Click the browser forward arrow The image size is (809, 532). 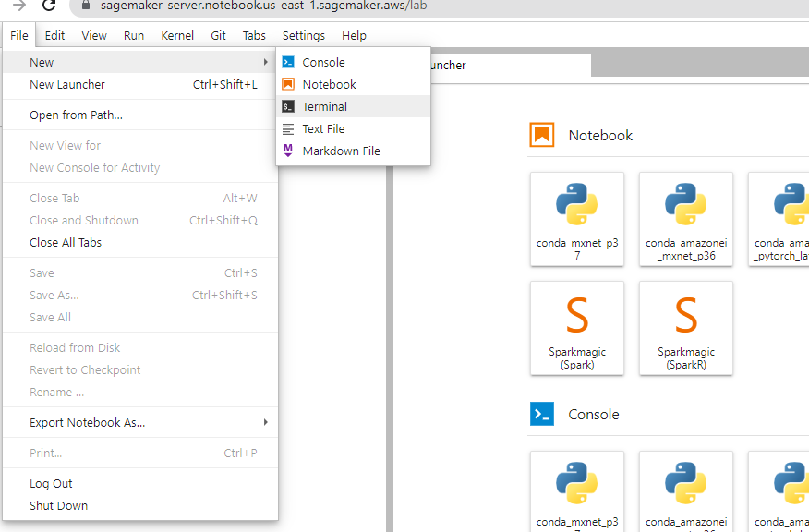[19, 6]
